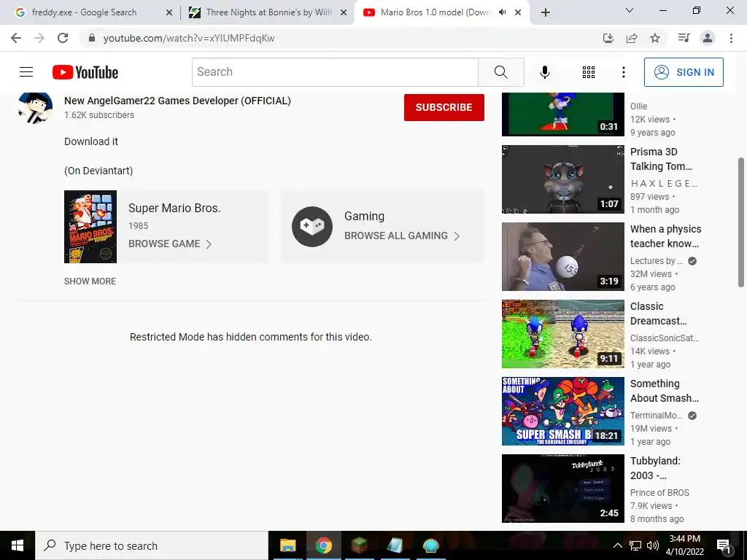Open the notification center icon
Image resolution: width=747 pixels, height=560 pixels.
(724, 545)
